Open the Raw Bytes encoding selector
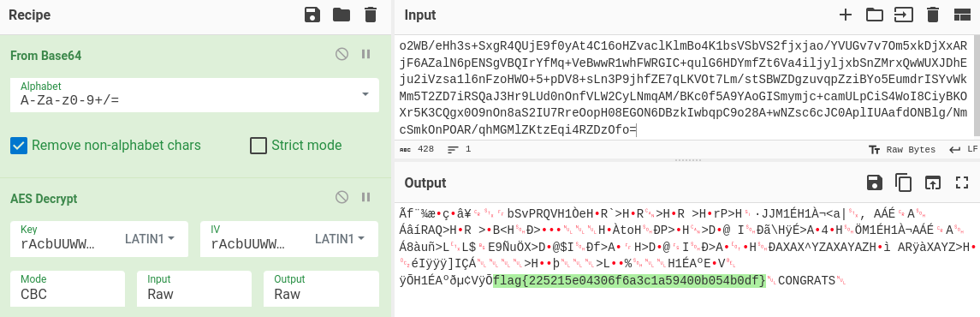The height and width of the screenshot is (317, 980). click(x=902, y=149)
